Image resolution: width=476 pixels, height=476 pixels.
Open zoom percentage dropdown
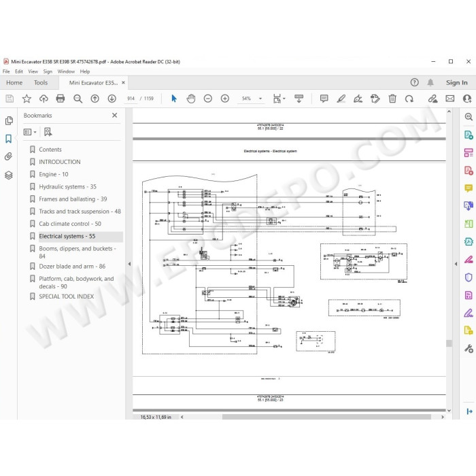(x=260, y=99)
